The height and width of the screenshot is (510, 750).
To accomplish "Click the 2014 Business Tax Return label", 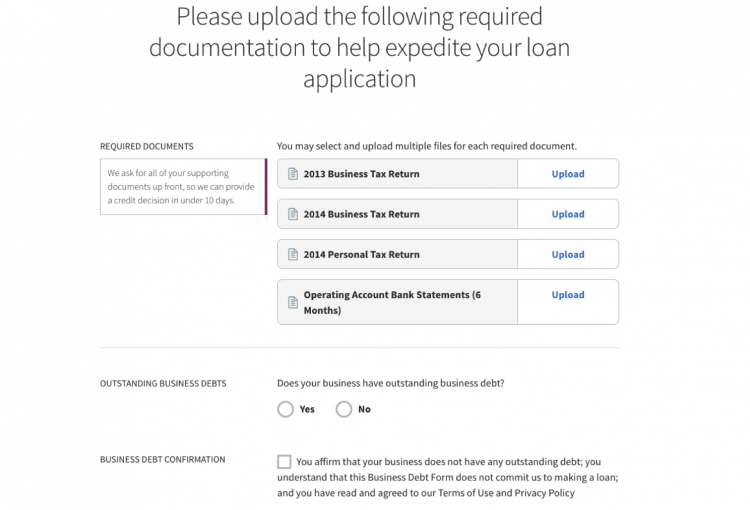I will click(x=361, y=214).
